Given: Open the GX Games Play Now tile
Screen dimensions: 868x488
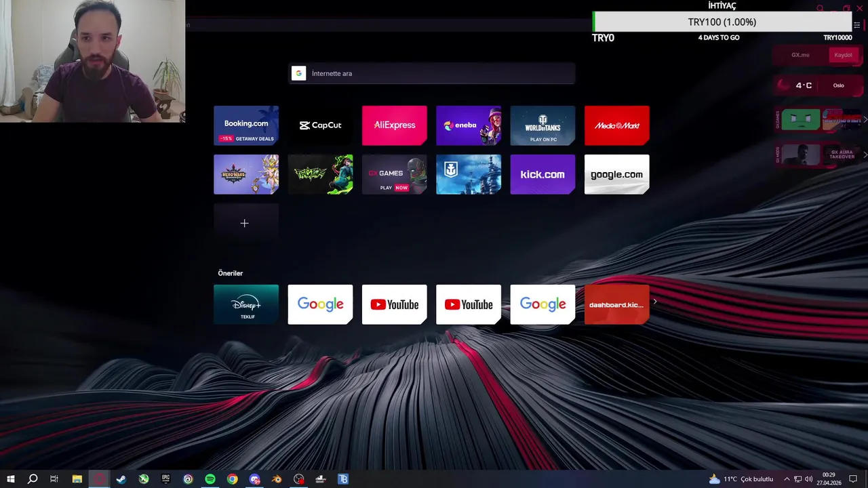Looking at the screenshot, I should pos(395,174).
